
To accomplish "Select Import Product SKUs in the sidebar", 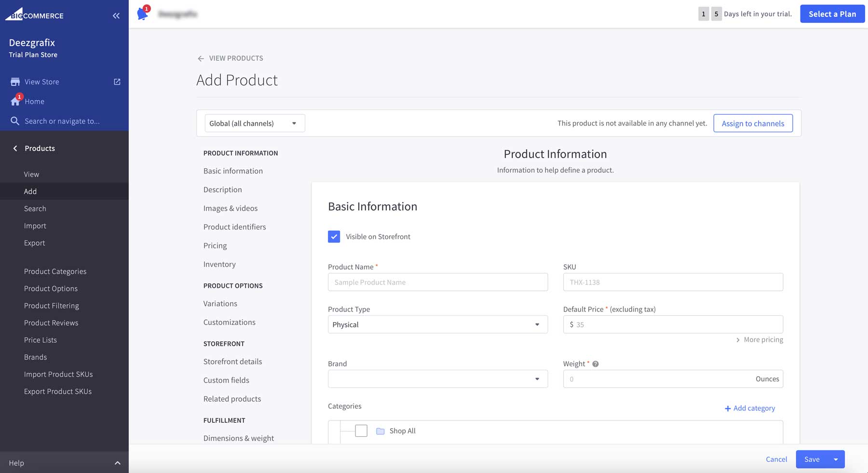I will (58, 374).
